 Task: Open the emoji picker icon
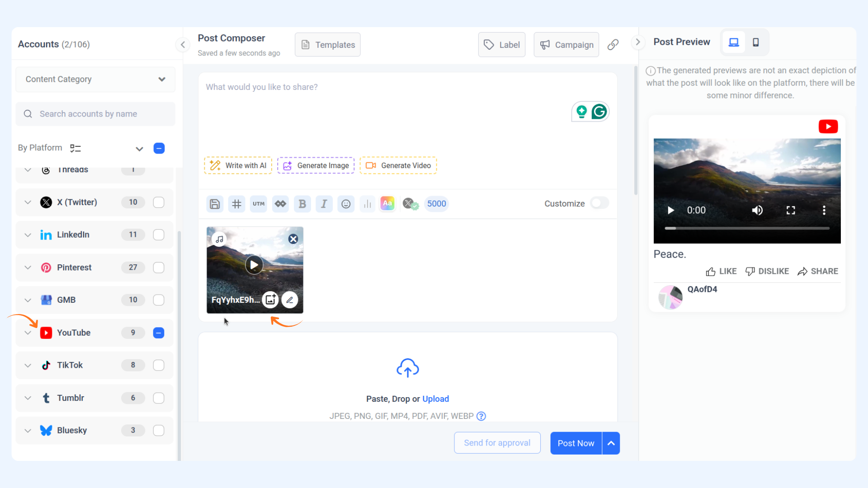click(x=346, y=204)
